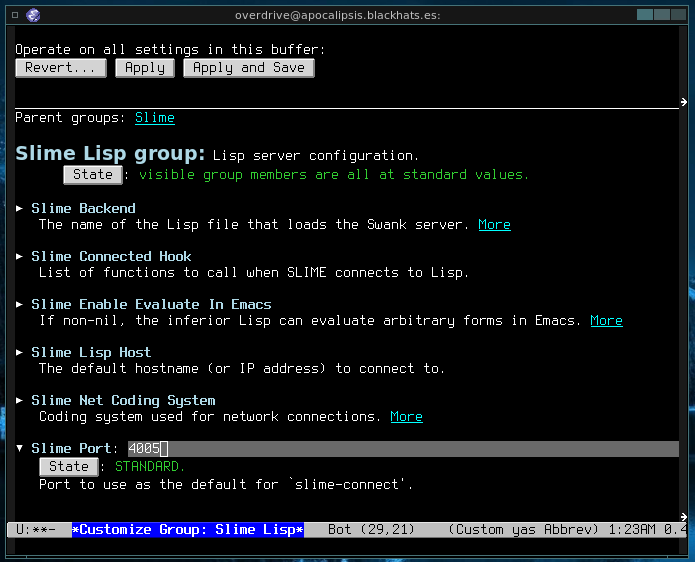Click the Slime Backend heading text
The width and height of the screenshot is (695, 562).
tap(83, 208)
